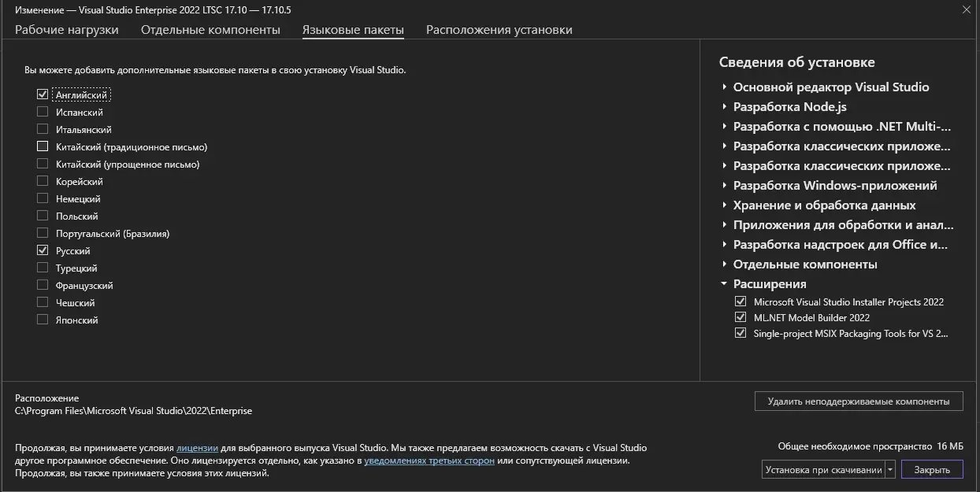
Task: Select the Китайский (упрощенное письмо) checkbox
Action: (43, 164)
